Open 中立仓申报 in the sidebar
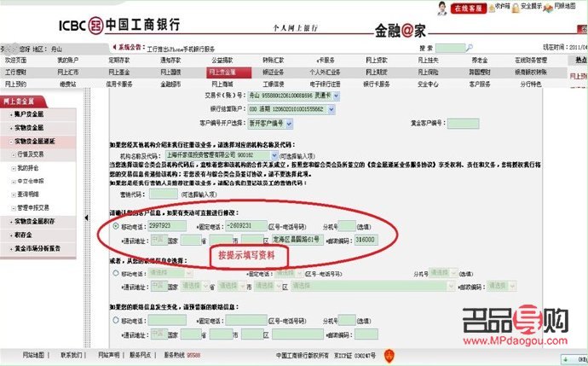Image resolution: width=588 pixels, height=366 pixels. [30, 181]
